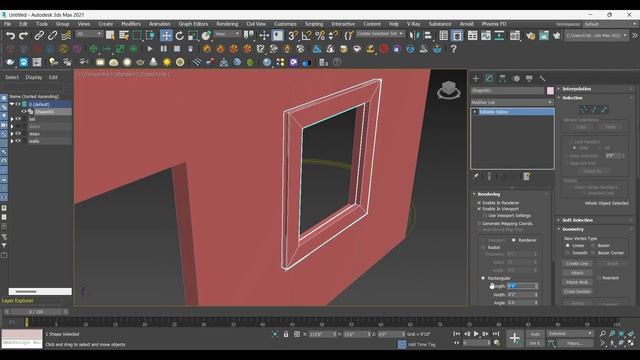The image size is (640, 360).
Task: Toggle the 3D Snaps icon
Action: [292, 36]
